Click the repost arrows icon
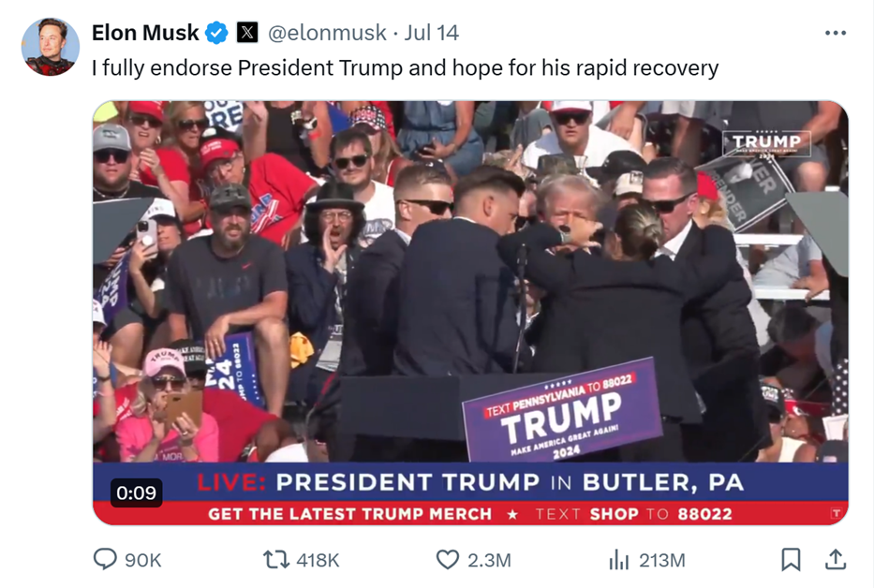This screenshot has width=874, height=588. (x=276, y=560)
